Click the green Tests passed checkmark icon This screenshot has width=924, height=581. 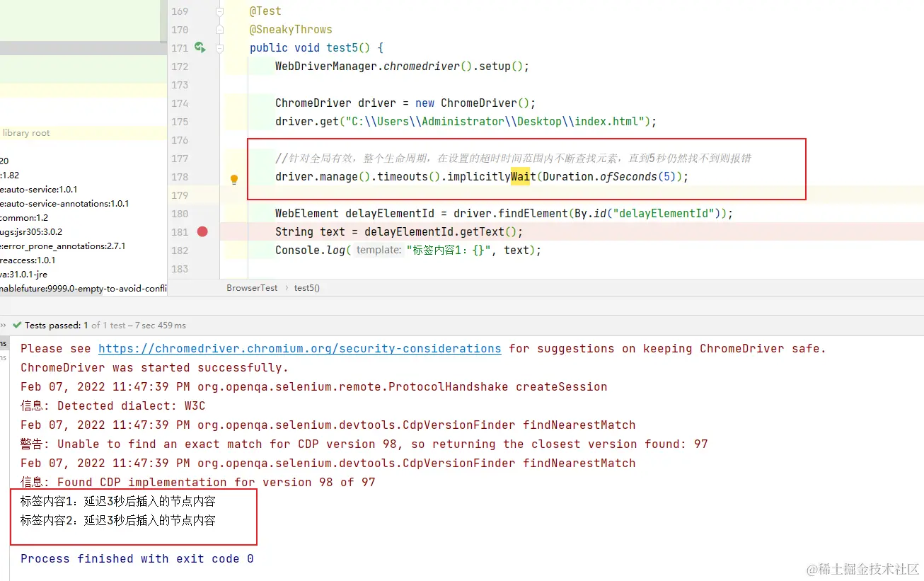click(x=17, y=326)
